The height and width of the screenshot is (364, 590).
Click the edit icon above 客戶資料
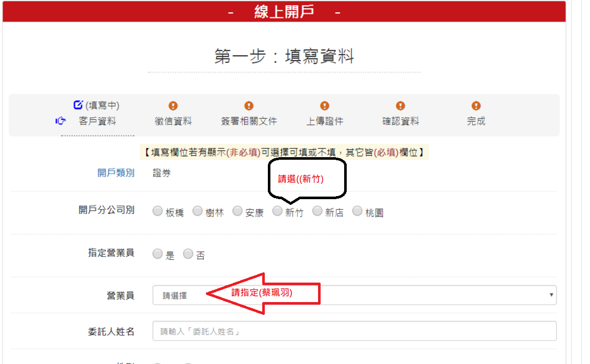78,105
